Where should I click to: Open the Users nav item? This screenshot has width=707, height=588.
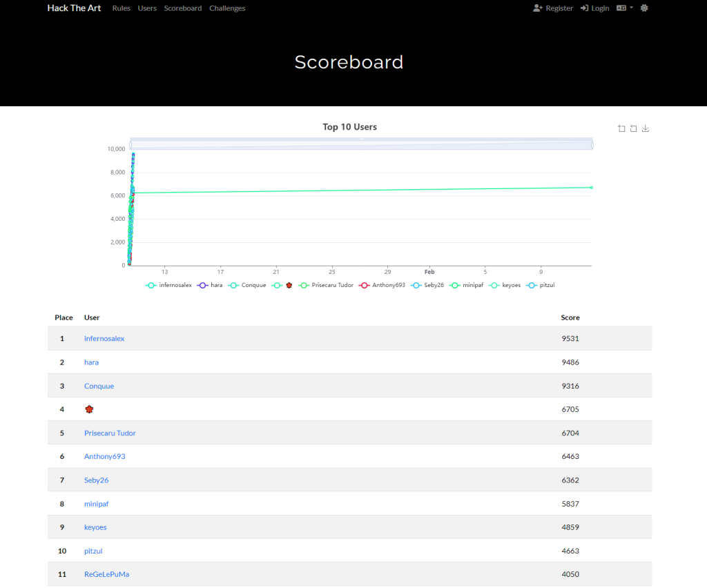pos(147,8)
